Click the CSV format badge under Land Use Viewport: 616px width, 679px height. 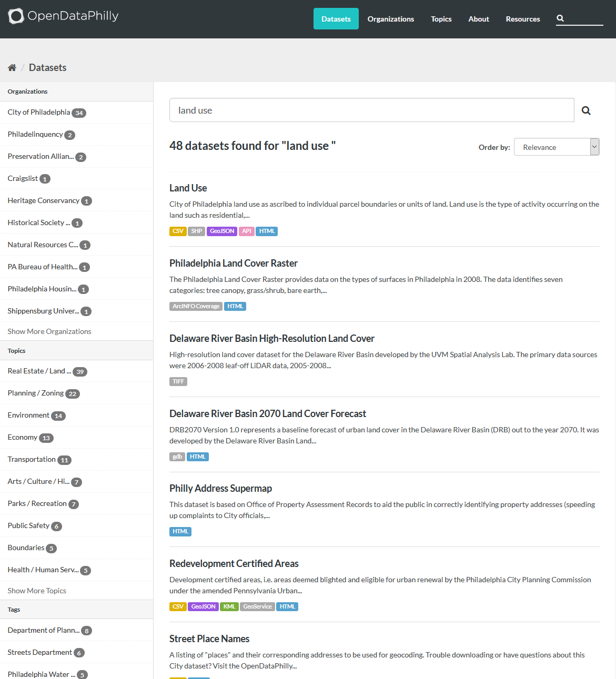click(178, 231)
